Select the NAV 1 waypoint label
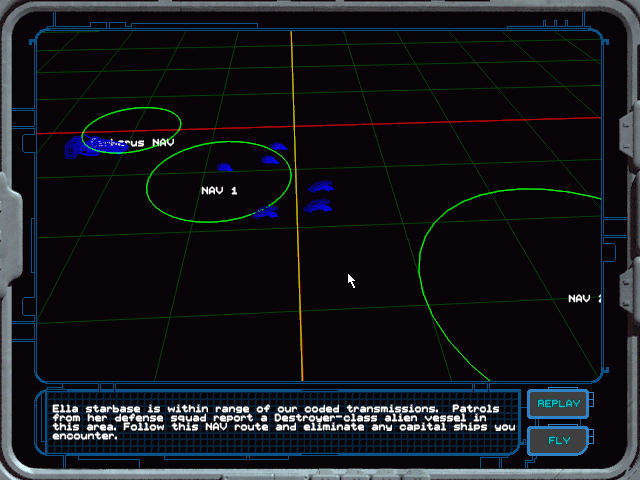The width and height of the screenshot is (640, 480). [219, 189]
